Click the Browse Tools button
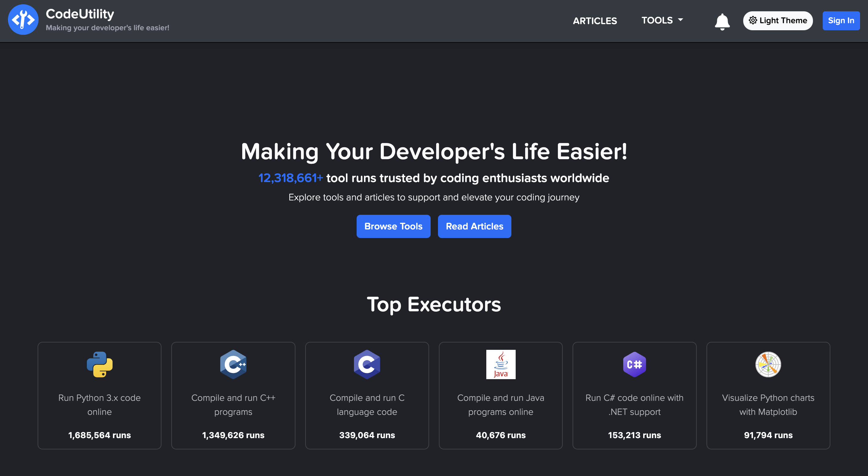Viewport: 868px width, 476px height. (x=393, y=226)
